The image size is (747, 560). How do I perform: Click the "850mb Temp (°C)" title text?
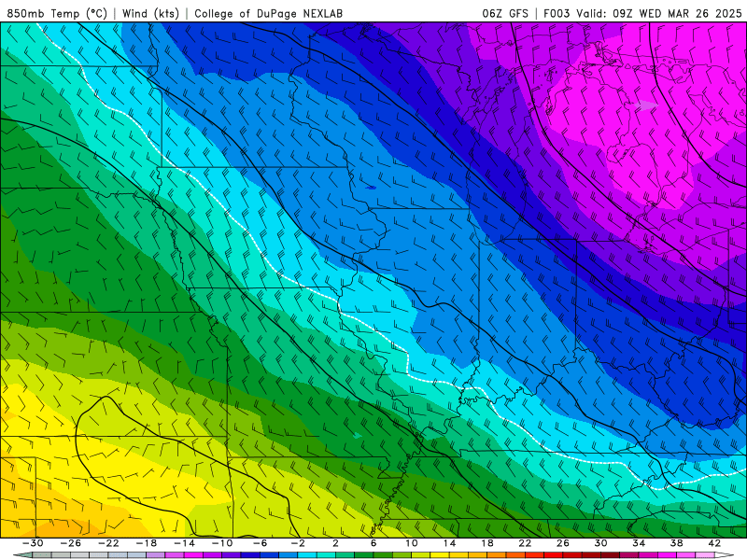pyautogui.click(x=57, y=13)
